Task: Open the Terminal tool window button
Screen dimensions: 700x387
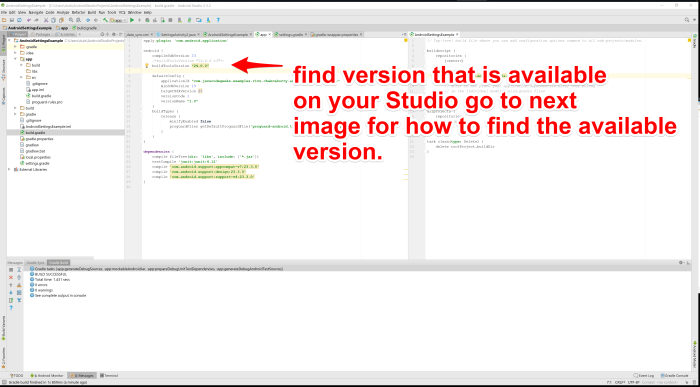Action: (x=108, y=376)
